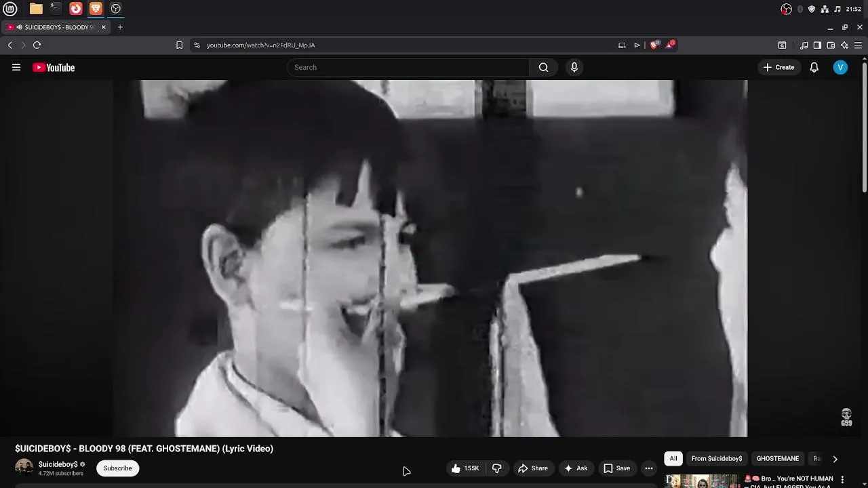Click the Brave playlist arrow icon in address bar

[637, 45]
